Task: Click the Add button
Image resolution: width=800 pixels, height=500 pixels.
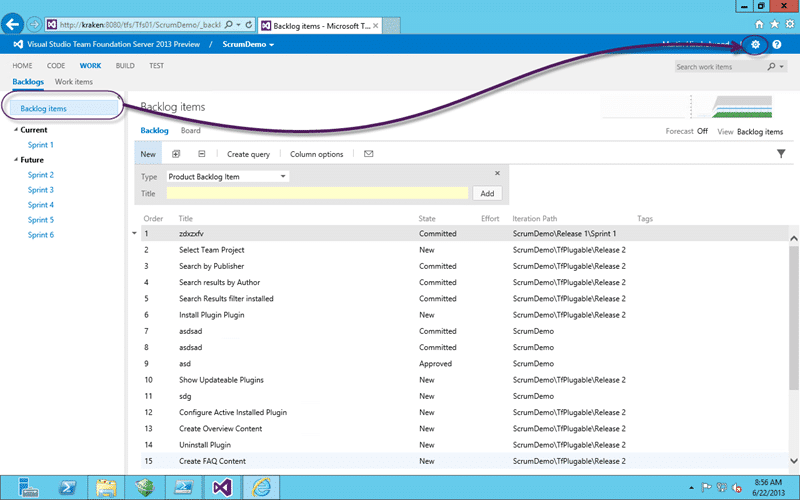Action: point(487,193)
